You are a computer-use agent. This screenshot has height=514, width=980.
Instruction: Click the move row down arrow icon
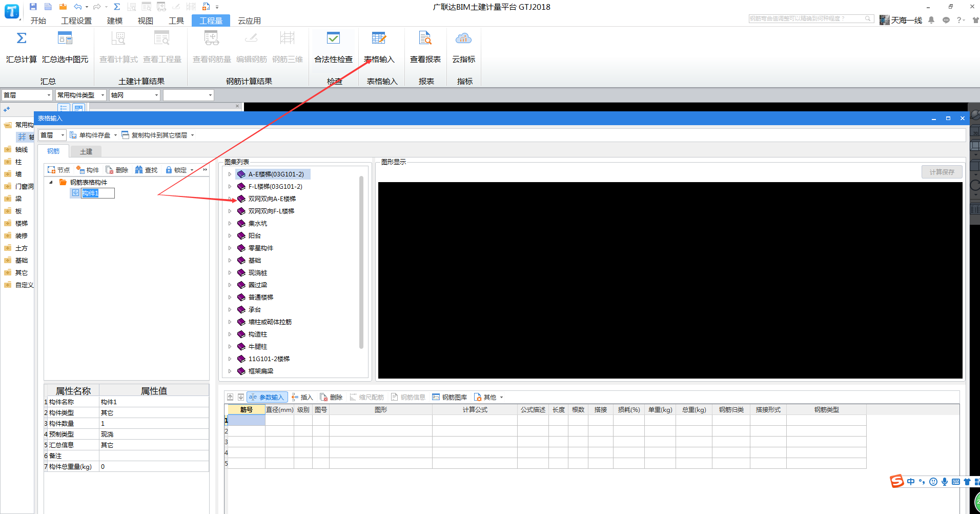(x=240, y=397)
